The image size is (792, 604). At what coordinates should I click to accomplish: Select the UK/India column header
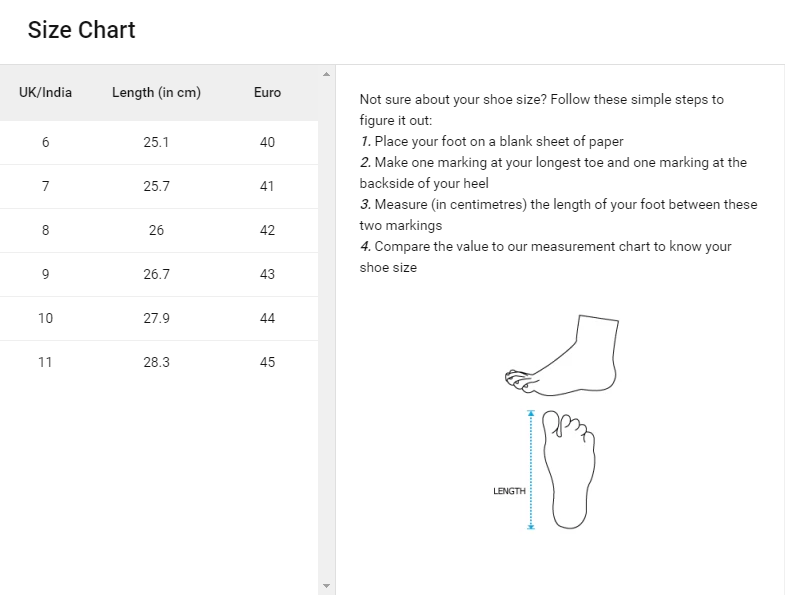tap(45, 92)
